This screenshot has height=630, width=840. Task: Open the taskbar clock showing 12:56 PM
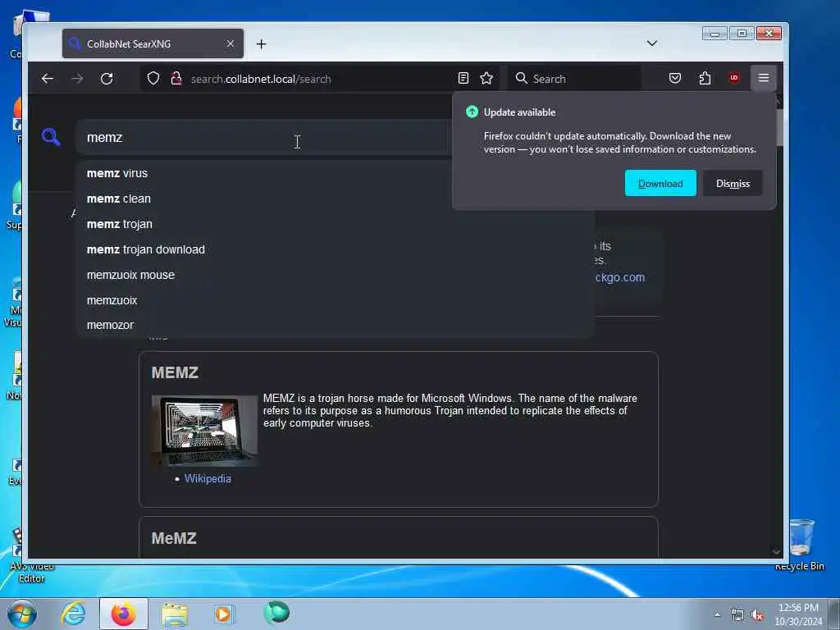pos(798,614)
